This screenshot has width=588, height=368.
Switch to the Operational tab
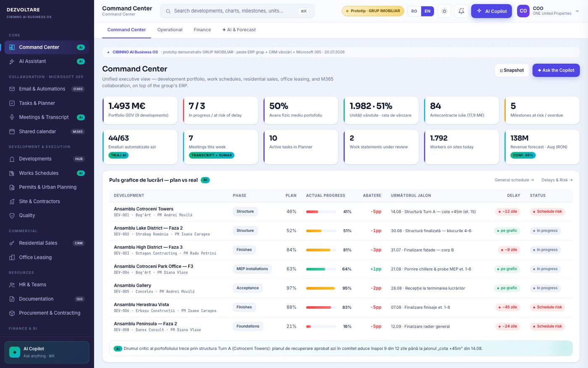pyautogui.click(x=170, y=30)
